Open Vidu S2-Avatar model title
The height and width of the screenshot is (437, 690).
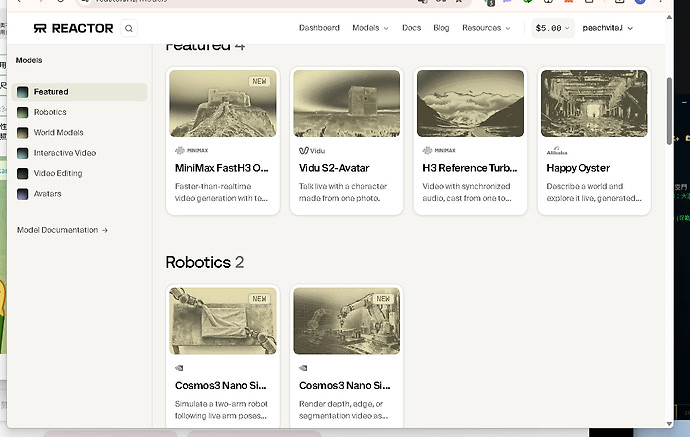click(x=334, y=168)
